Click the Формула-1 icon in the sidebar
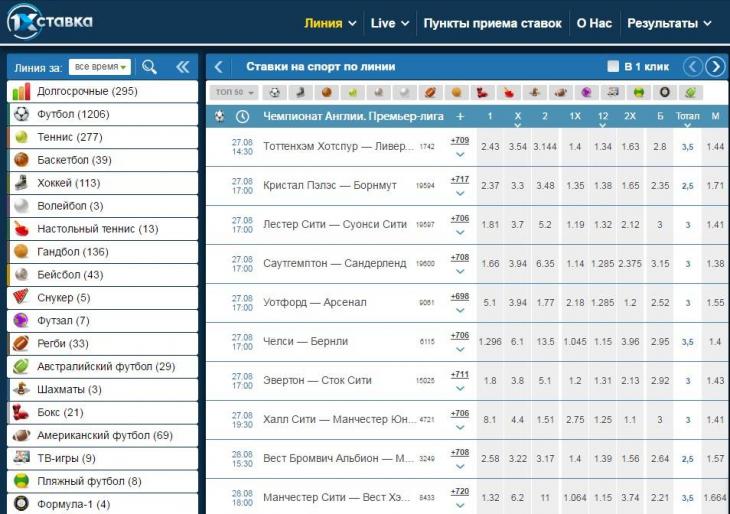Image resolution: width=730 pixels, height=514 pixels. pyautogui.click(x=20, y=504)
